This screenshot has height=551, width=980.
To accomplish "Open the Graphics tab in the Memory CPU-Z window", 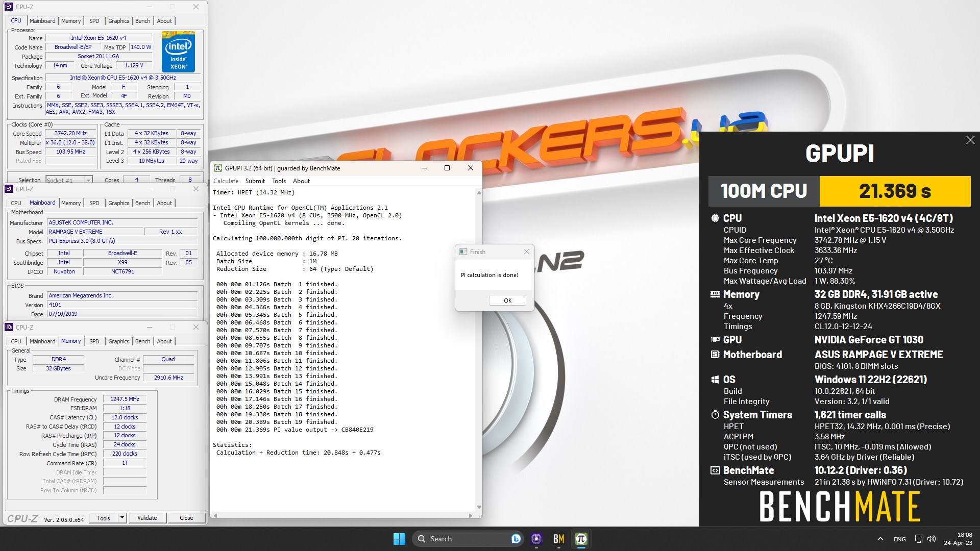I will coord(118,341).
